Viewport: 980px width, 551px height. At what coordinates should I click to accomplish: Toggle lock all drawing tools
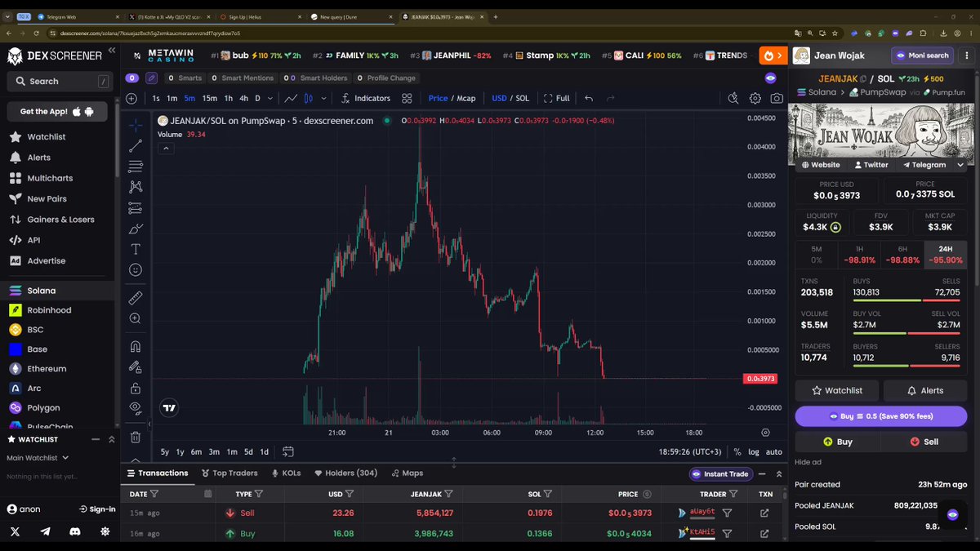[x=136, y=388]
